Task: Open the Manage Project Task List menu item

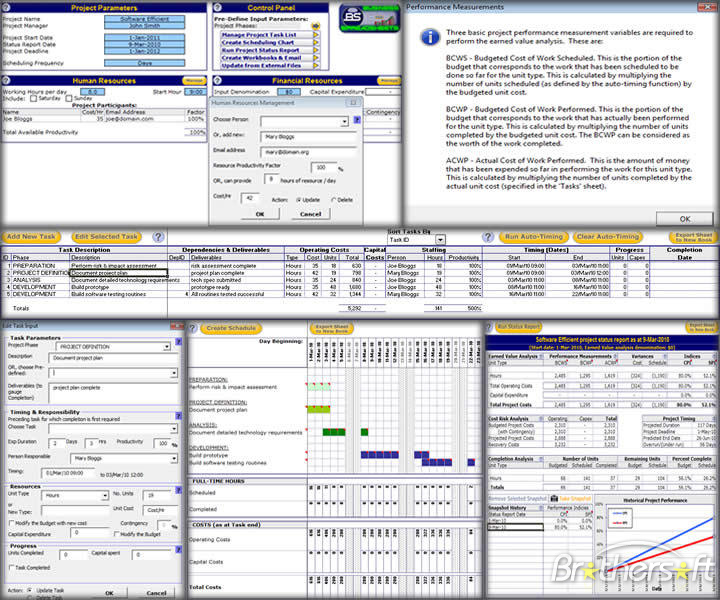Action: point(259,35)
